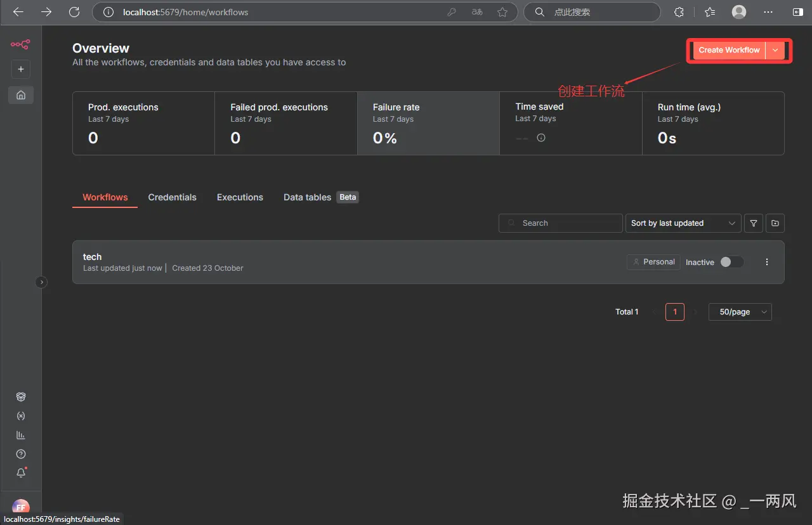
Task: Click the Overview heading
Action: click(x=101, y=48)
